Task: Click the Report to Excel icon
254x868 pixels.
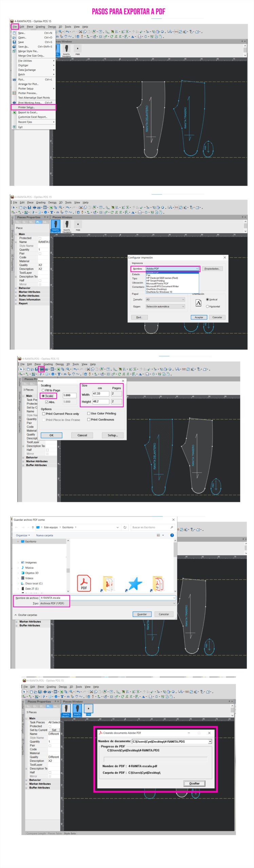Action: coord(14,112)
